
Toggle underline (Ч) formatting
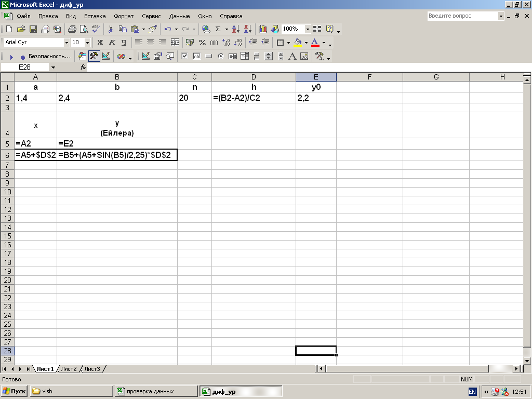(124, 43)
